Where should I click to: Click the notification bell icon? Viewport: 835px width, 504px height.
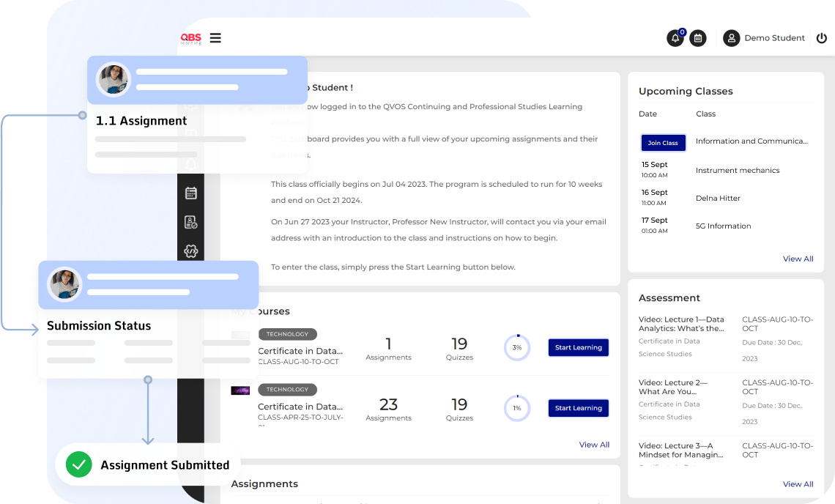point(675,38)
